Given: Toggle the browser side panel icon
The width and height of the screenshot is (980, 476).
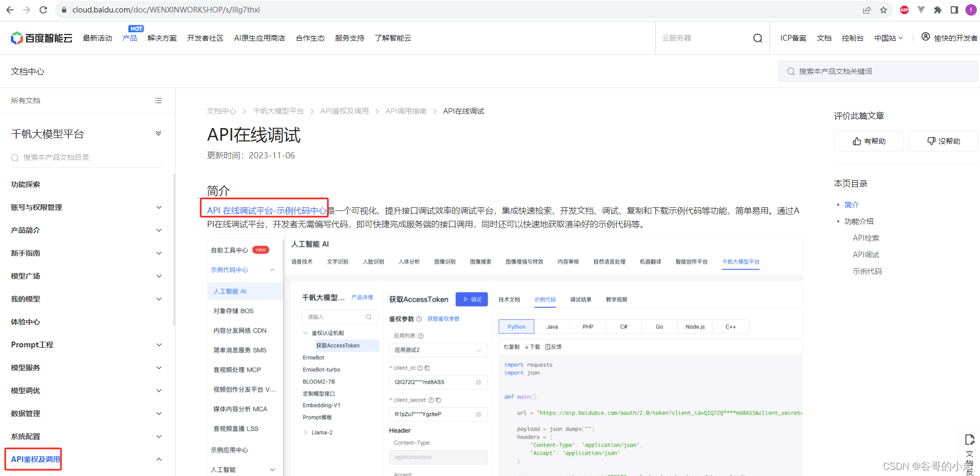Looking at the screenshot, I should [954, 10].
